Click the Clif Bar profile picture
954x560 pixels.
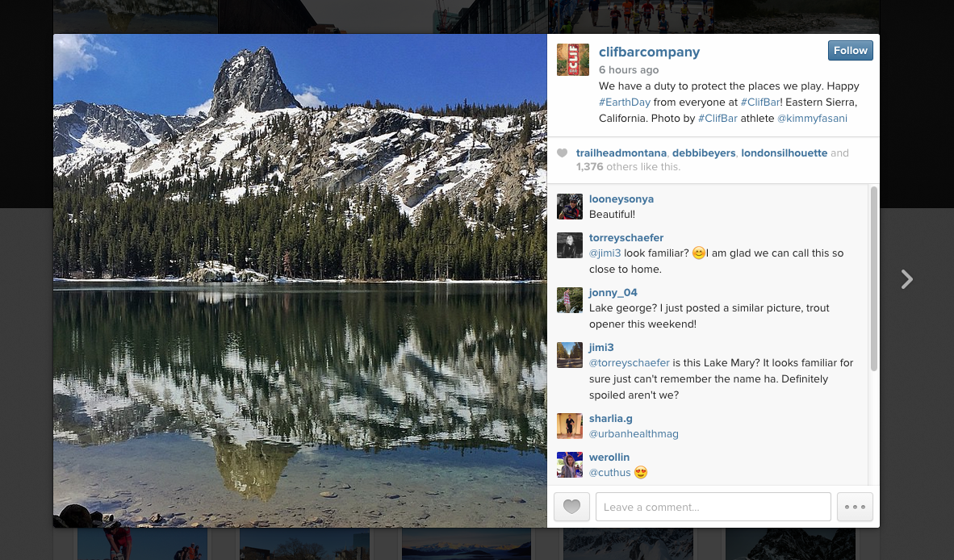[572, 60]
